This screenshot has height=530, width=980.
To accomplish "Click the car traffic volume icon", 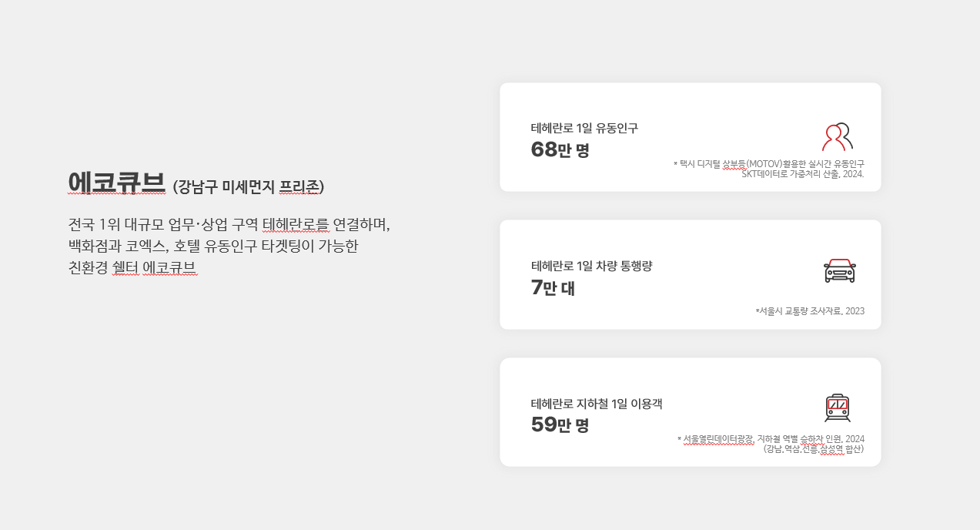I will point(840,271).
